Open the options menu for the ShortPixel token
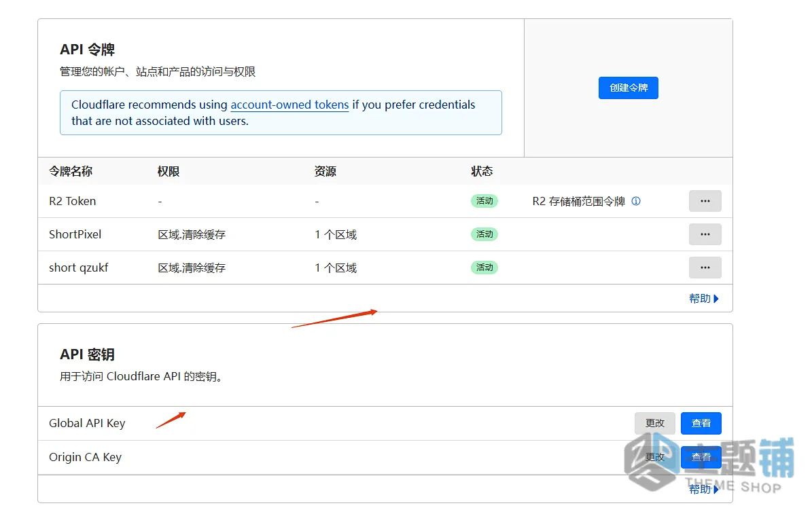Viewport: 812px width, 512px height. 705,234
